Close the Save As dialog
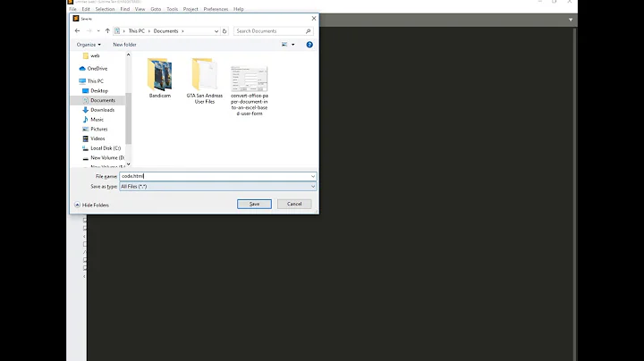This screenshot has height=361, width=644. pyautogui.click(x=314, y=19)
